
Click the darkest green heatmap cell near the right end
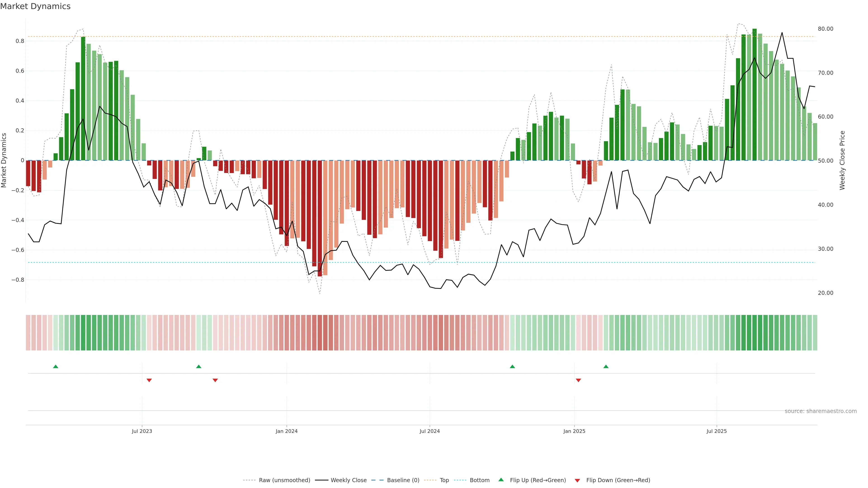tap(755, 332)
